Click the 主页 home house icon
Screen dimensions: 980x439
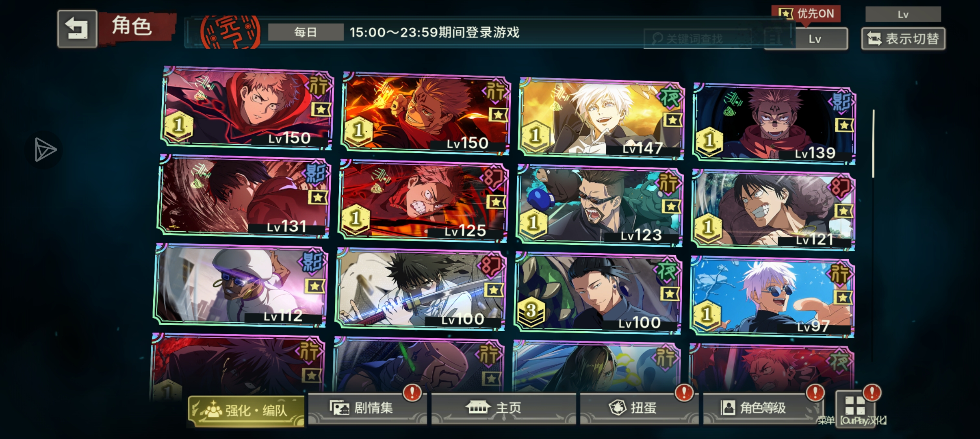click(x=478, y=407)
